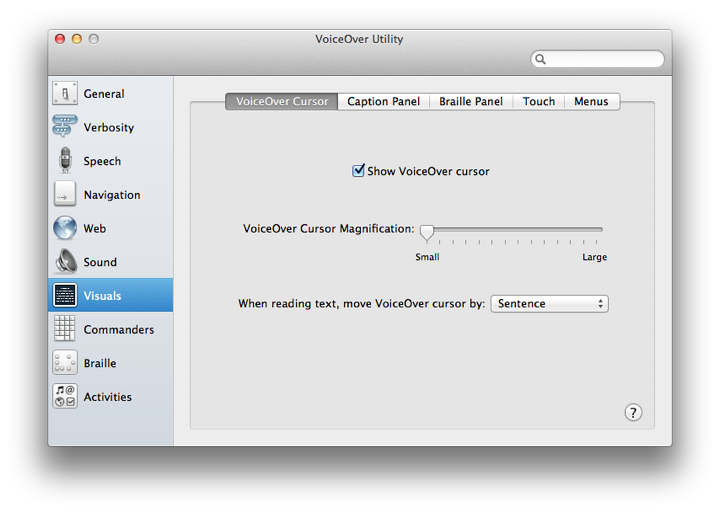720x513 pixels.
Task: Click the Speech microphone icon
Action: click(x=66, y=160)
